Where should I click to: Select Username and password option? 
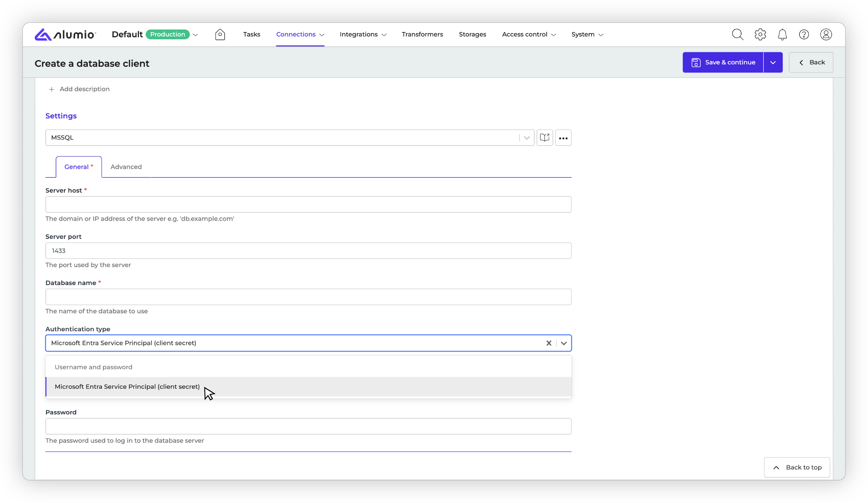click(x=308, y=367)
